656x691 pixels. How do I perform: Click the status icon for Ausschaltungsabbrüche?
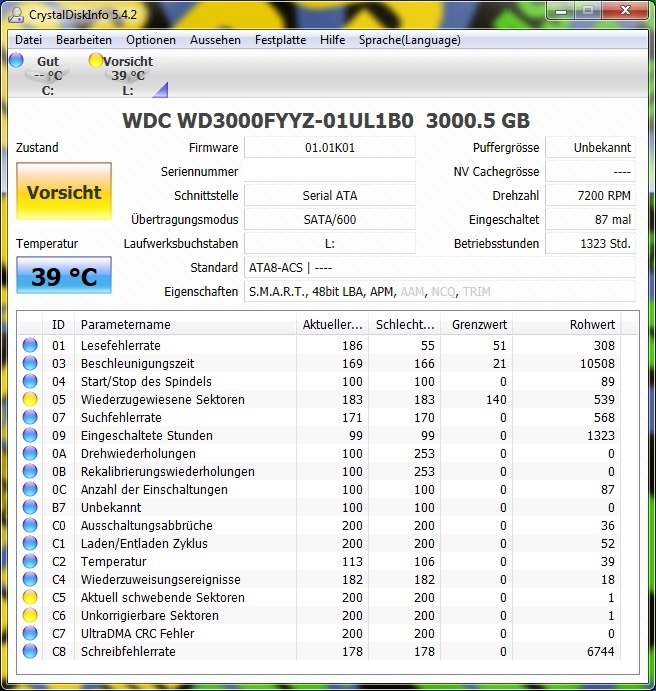click(x=30, y=525)
